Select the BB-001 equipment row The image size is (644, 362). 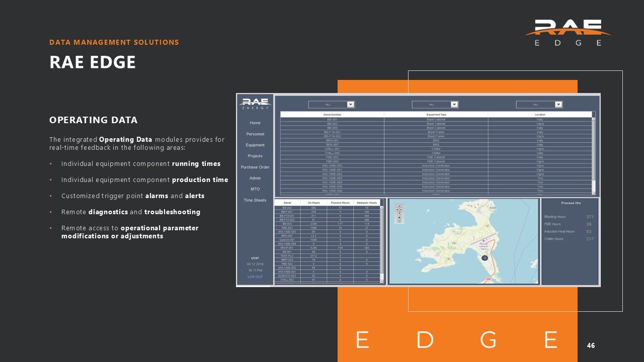click(x=436, y=120)
